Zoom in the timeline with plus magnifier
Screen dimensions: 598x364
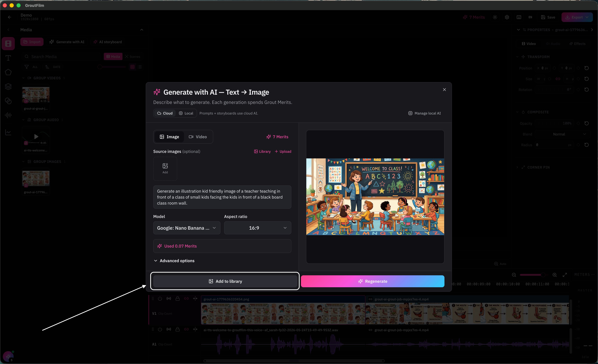[554, 275]
